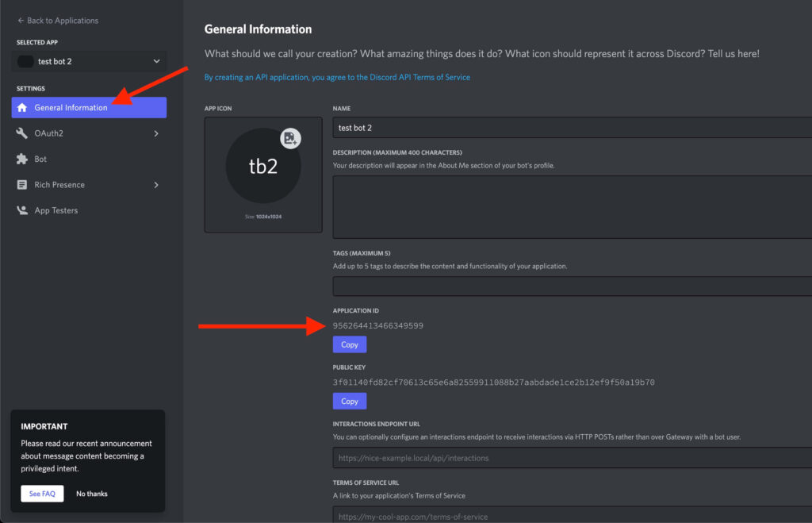
Task: Open the Discord API Terms of Service link
Action: [x=337, y=77]
